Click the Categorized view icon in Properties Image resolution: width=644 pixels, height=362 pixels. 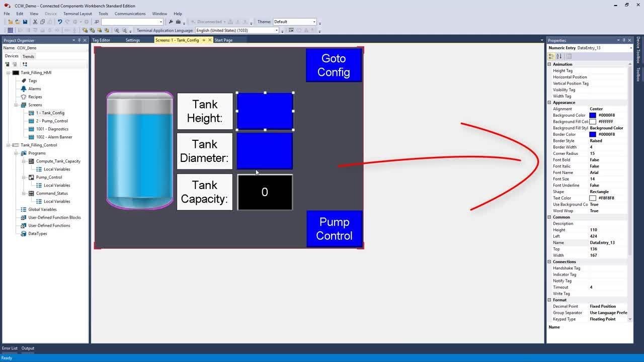[551, 56]
